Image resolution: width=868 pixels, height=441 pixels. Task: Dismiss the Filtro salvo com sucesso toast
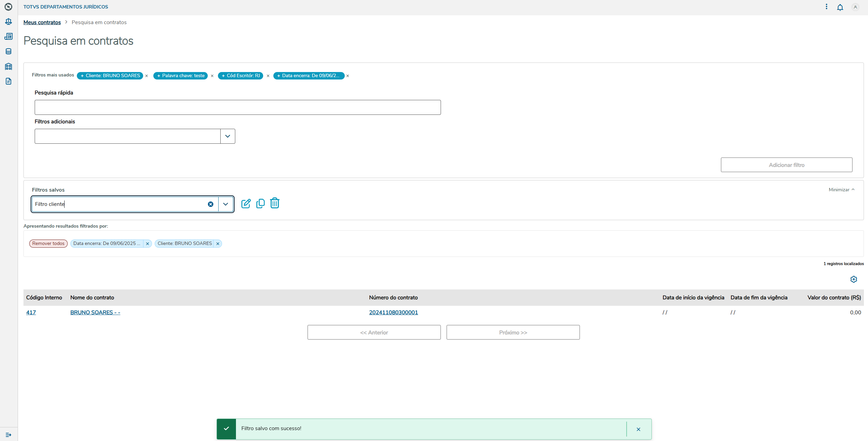point(638,429)
